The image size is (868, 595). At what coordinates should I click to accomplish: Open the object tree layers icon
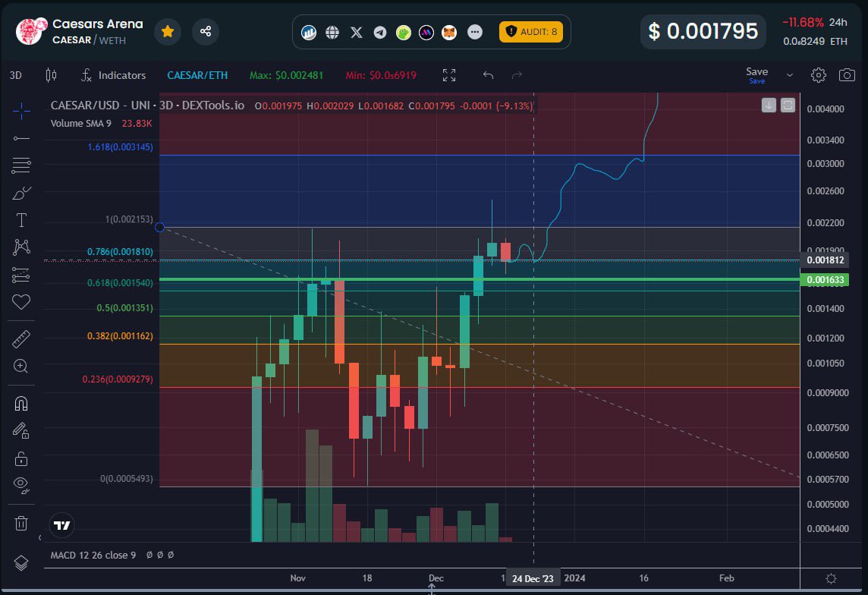(21, 563)
